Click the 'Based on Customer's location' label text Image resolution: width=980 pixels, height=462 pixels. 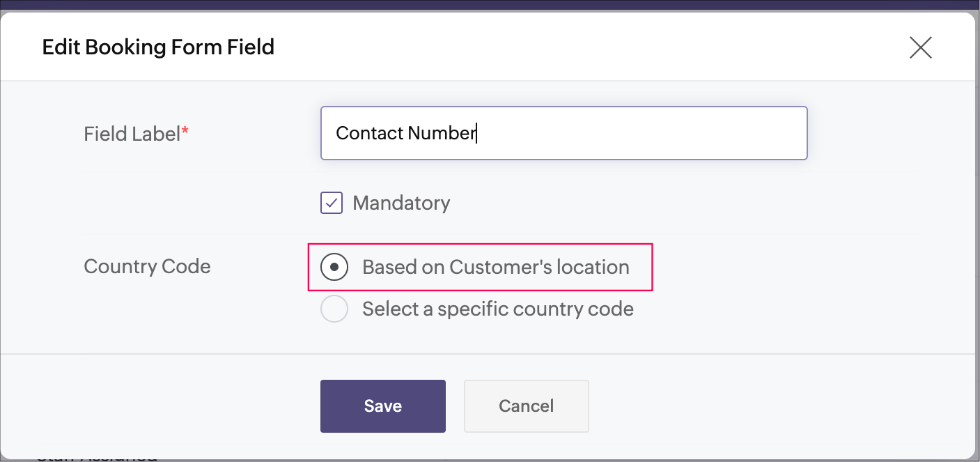[x=495, y=268]
